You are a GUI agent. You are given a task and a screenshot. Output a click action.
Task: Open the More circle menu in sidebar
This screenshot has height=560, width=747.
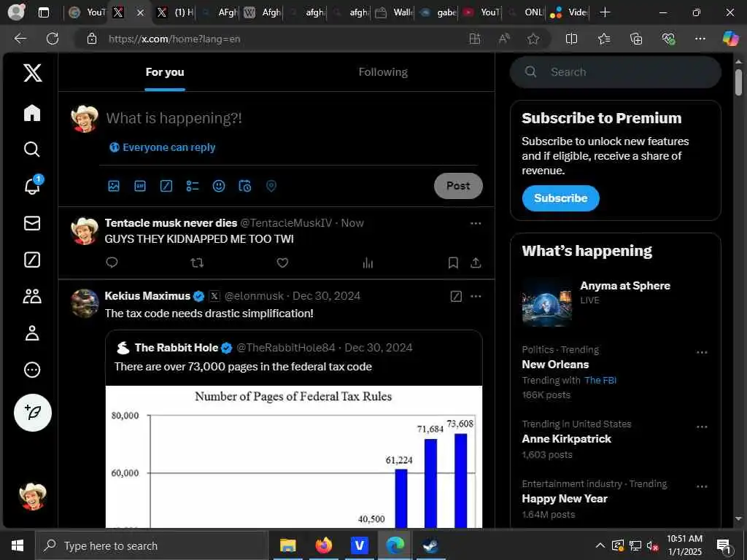32,370
